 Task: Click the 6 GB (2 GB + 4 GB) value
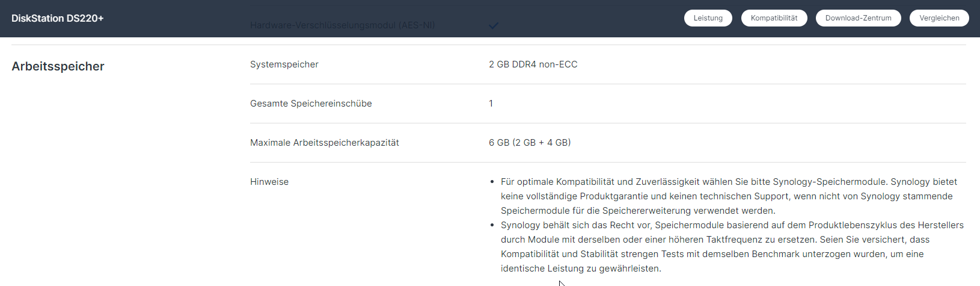pos(530,143)
